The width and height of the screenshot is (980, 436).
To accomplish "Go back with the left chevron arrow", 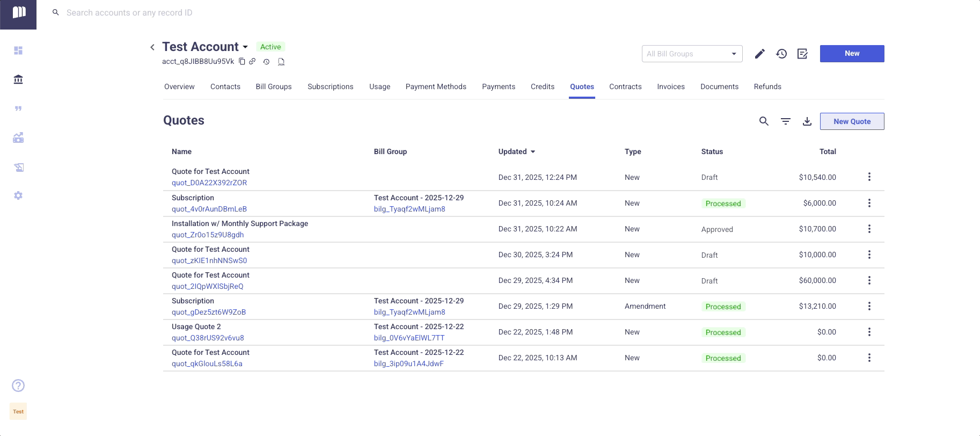I will [x=152, y=47].
